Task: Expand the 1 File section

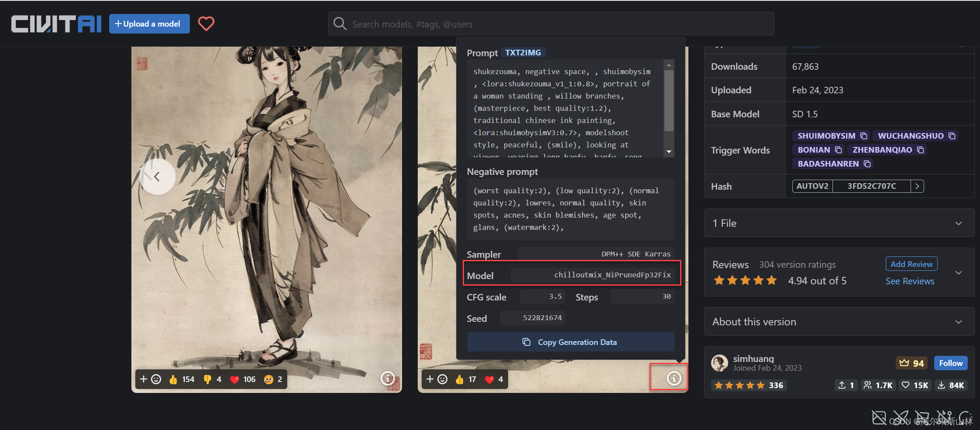Action: click(x=839, y=223)
